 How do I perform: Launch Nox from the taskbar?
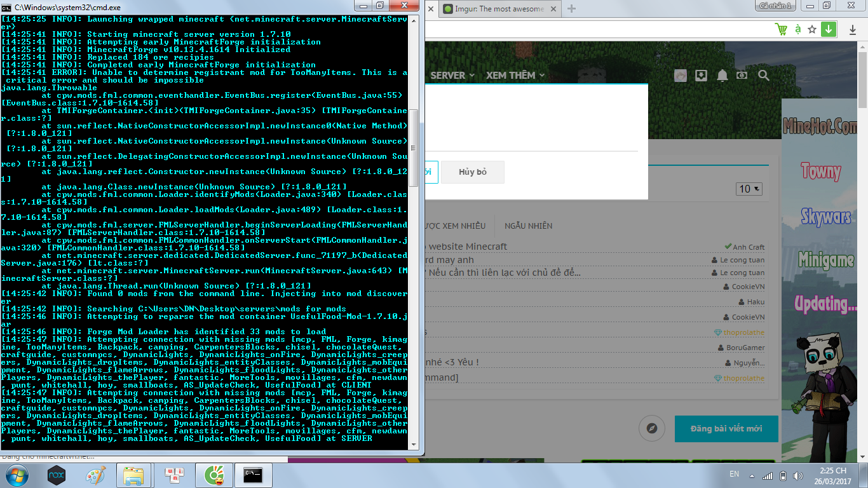tap(57, 475)
